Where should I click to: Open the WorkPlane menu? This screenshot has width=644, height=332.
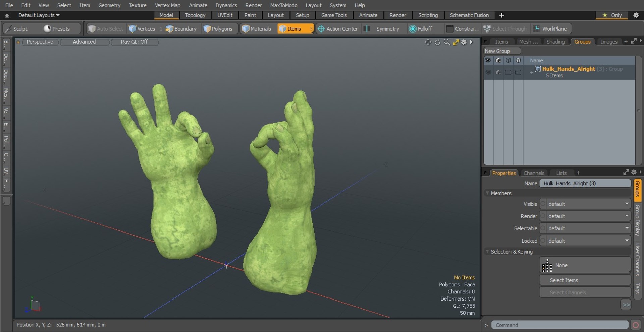click(551, 29)
